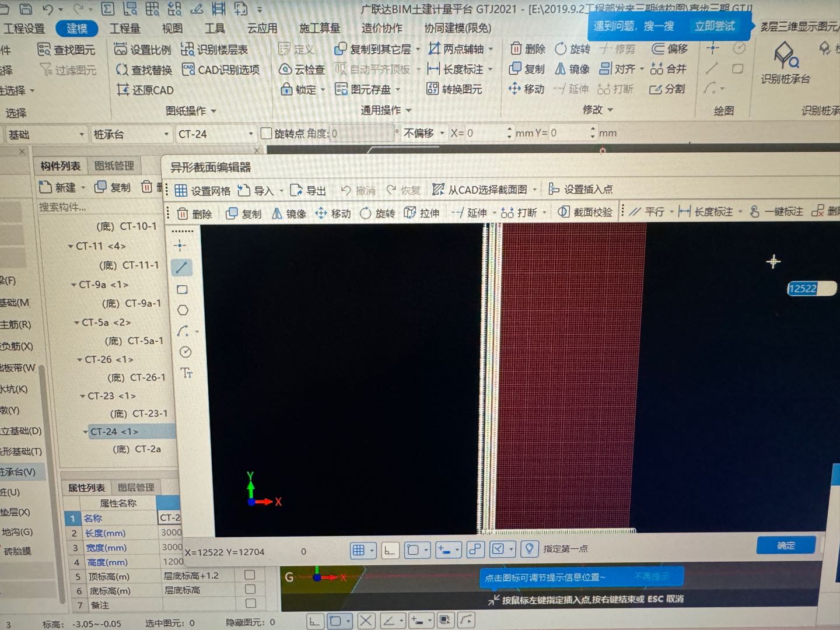The width and height of the screenshot is (840, 630).
Task: Click 设置比例 in main ribbon
Action: (142, 50)
